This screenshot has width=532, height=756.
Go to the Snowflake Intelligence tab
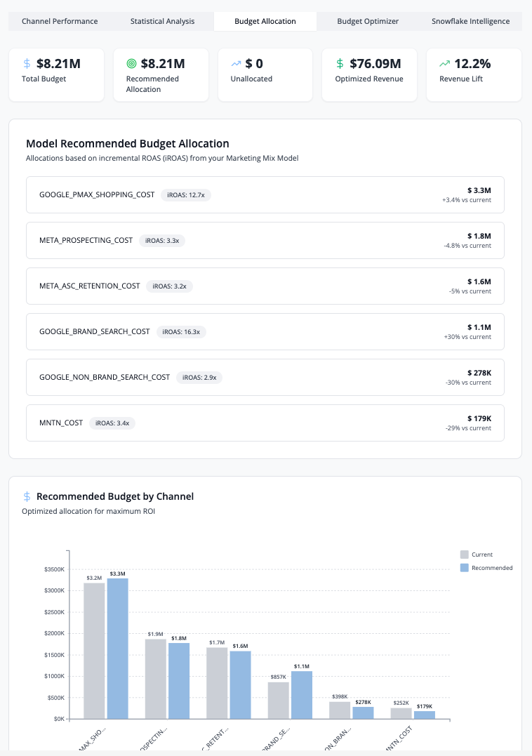471,21
